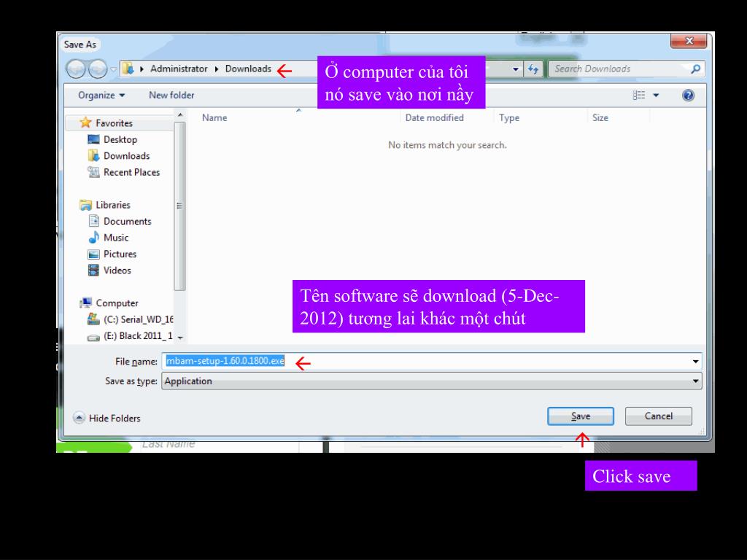Select Computer in the navigation pane
Image resolution: width=747 pixels, height=560 pixels.
click(x=117, y=303)
